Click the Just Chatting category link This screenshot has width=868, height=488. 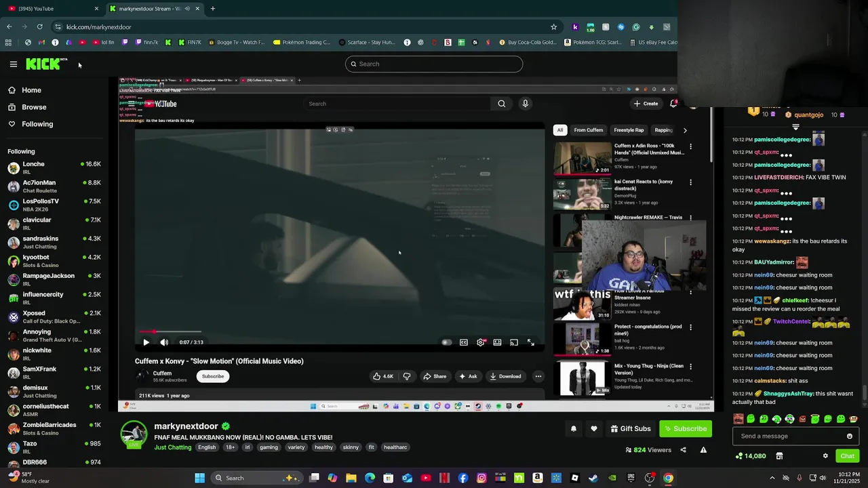point(173,447)
